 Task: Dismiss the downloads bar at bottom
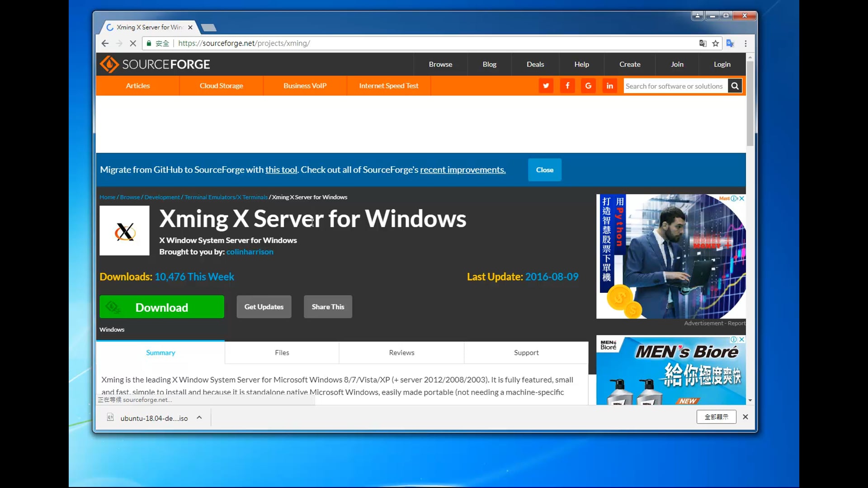(x=745, y=417)
